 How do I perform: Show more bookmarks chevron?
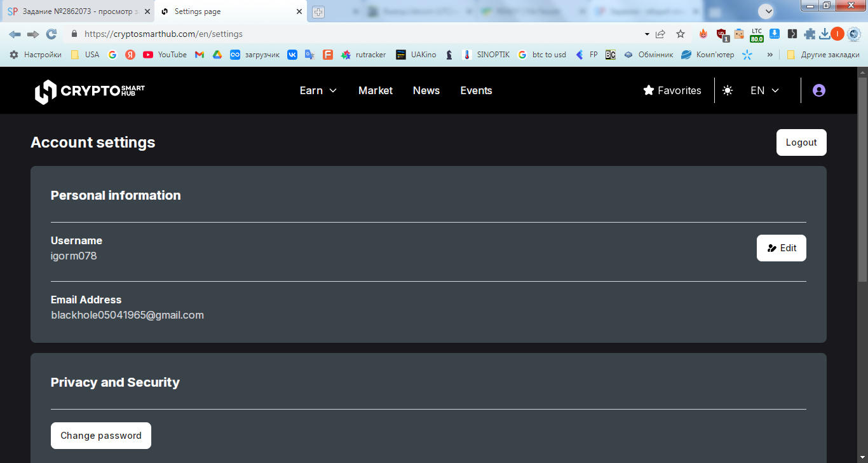tap(770, 55)
